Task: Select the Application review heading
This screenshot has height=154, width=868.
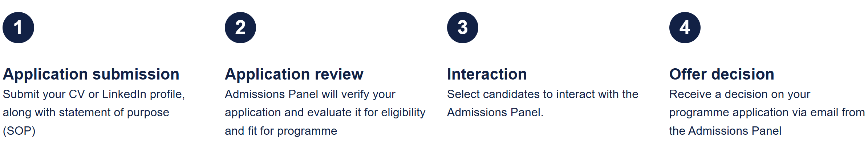Action: [294, 74]
